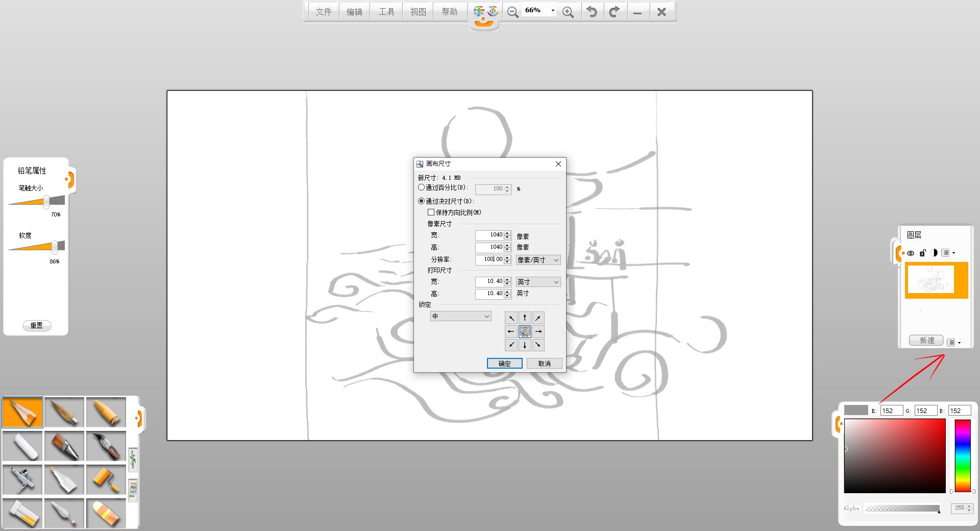Image resolution: width=980 pixels, height=531 pixels.
Task: Enable the 保持方向比例 checkbox
Action: pos(431,212)
